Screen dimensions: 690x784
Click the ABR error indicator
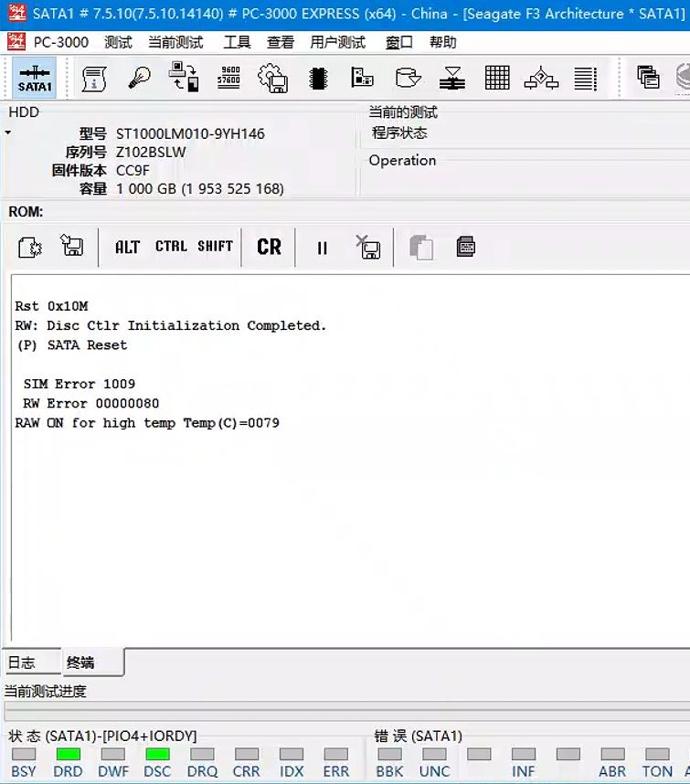click(x=612, y=754)
